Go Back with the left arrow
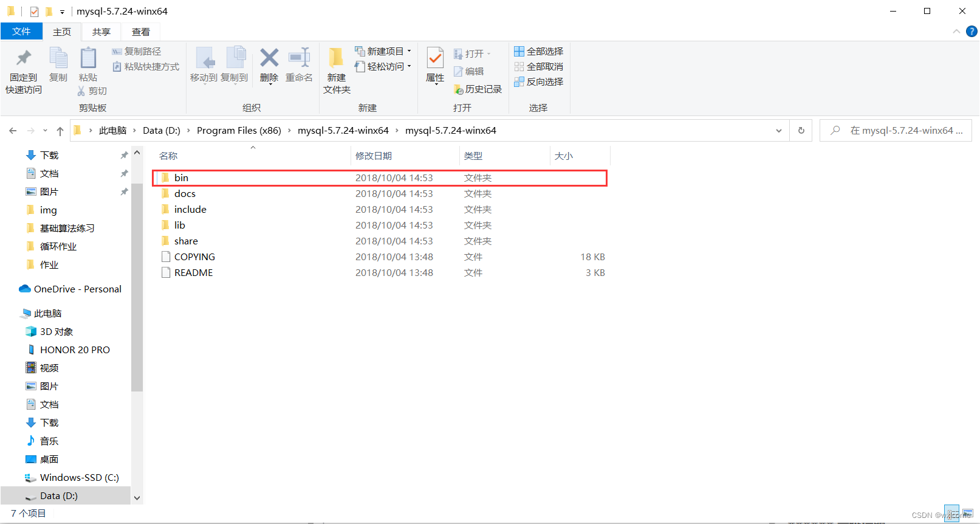 13,131
